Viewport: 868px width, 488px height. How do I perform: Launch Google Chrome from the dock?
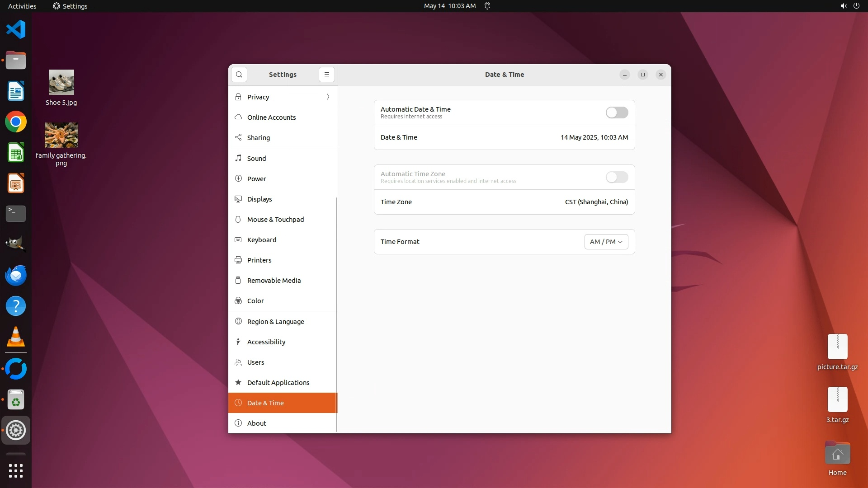click(16, 122)
